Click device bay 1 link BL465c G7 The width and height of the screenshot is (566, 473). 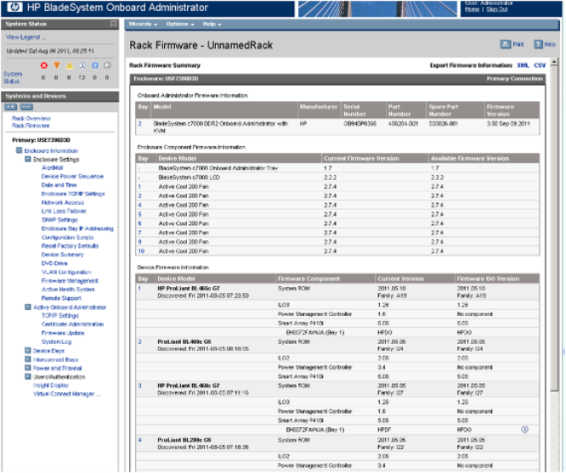pos(139,288)
